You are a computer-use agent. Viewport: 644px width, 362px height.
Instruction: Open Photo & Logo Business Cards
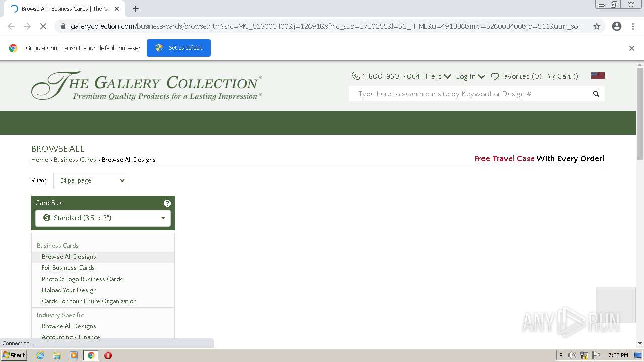[82, 279]
